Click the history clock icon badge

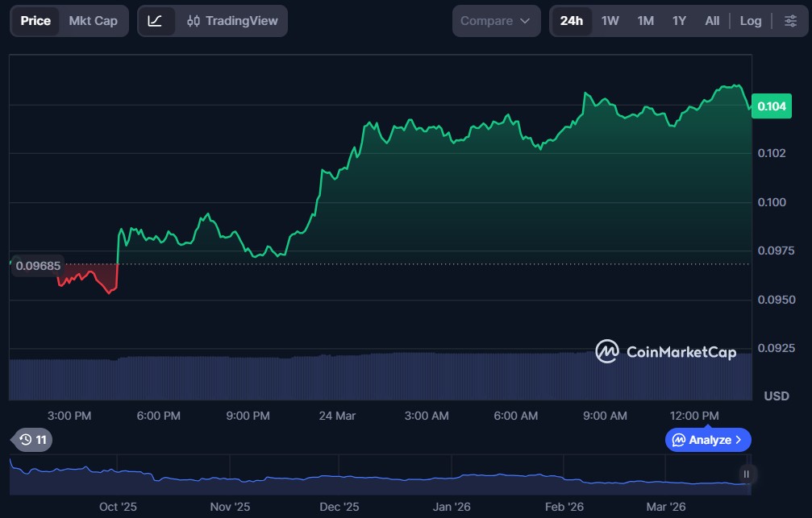coord(33,440)
